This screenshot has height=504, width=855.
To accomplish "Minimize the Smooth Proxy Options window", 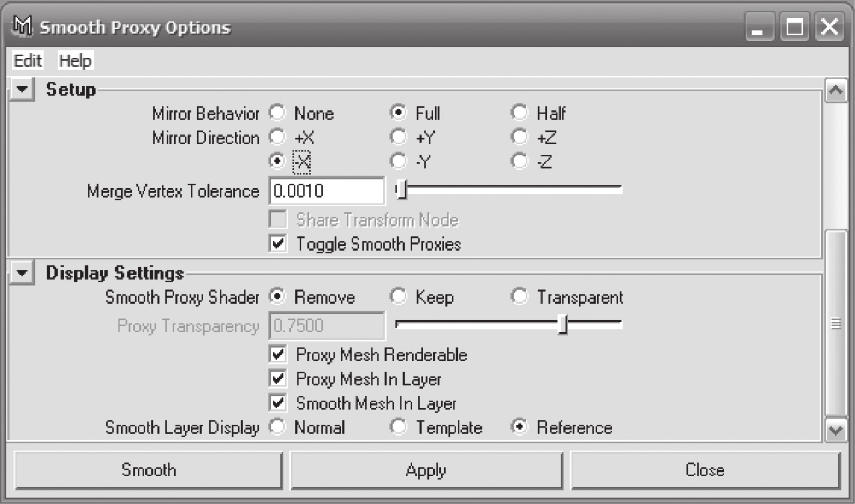I will coord(759,27).
